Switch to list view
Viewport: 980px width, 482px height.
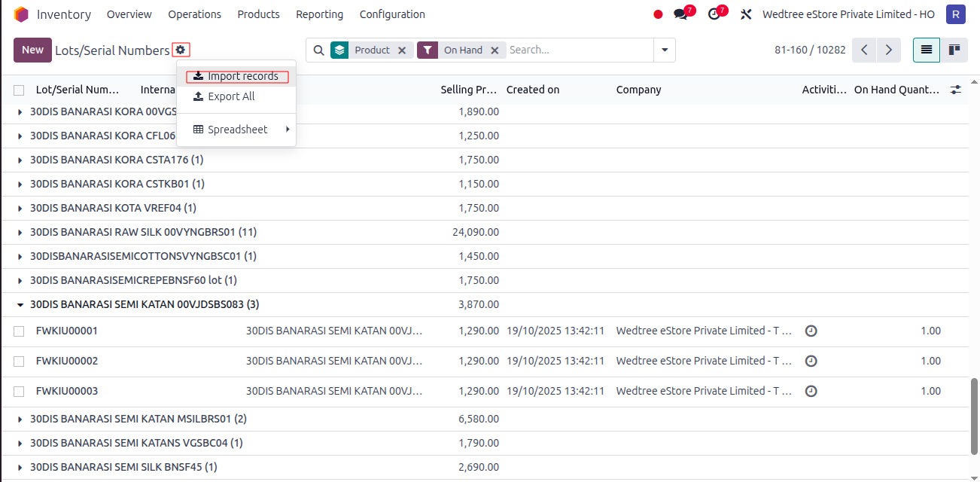927,50
